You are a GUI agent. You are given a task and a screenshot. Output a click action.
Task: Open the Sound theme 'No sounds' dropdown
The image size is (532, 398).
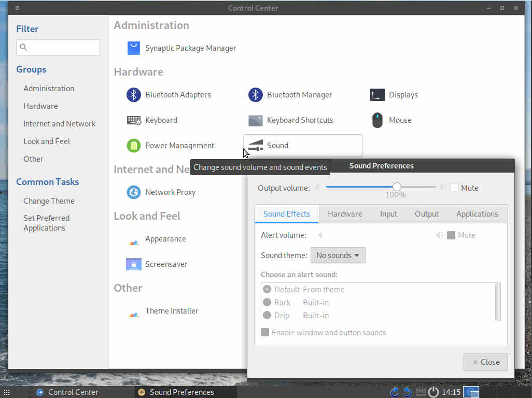pyautogui.click(x=338, y=255)
